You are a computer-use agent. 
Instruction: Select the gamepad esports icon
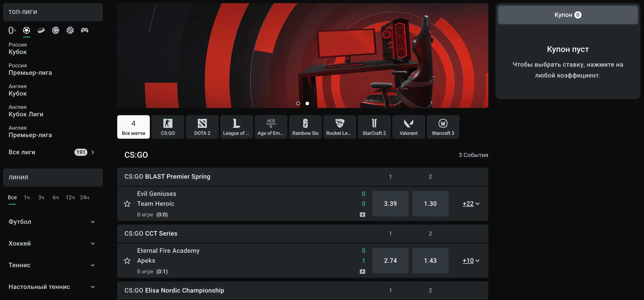point(84,30)
